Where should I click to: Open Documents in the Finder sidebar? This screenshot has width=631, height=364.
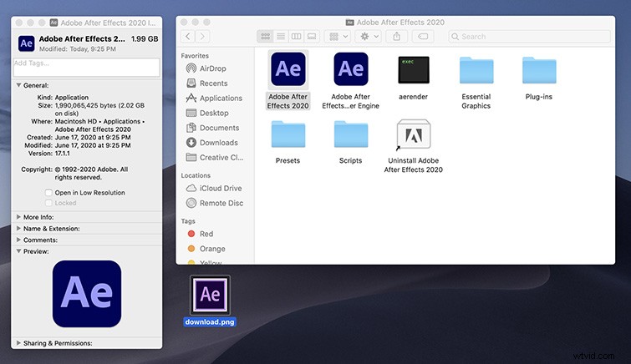pos(212,128)
